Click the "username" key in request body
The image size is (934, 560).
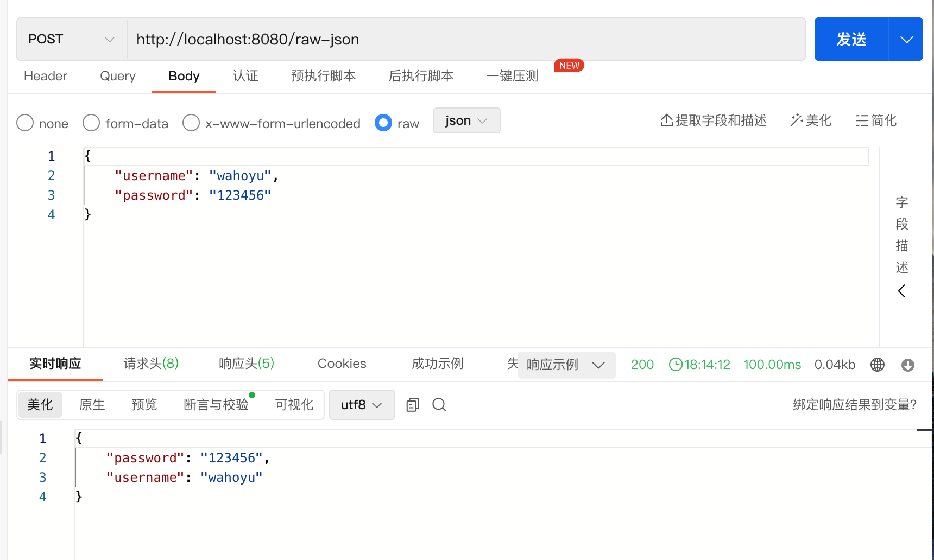154,176
